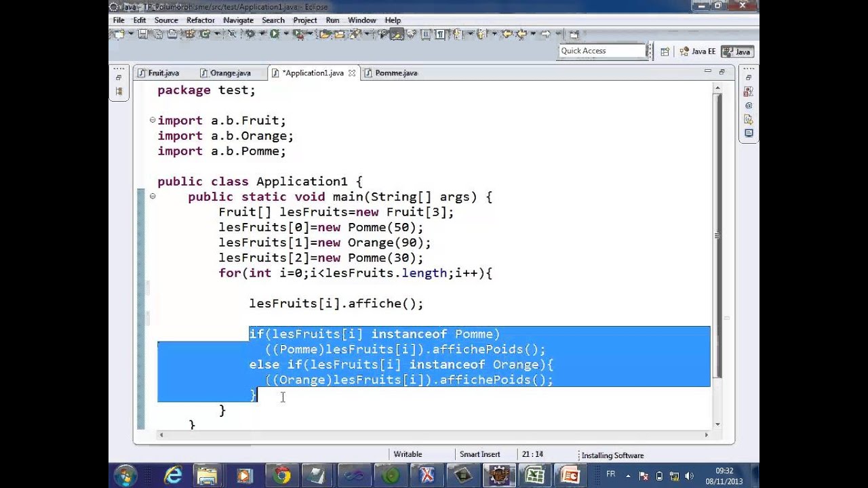868x488 pixels.
Task: Toggle Show Whitespace Characters icon
Action: (x=440, y=34)
